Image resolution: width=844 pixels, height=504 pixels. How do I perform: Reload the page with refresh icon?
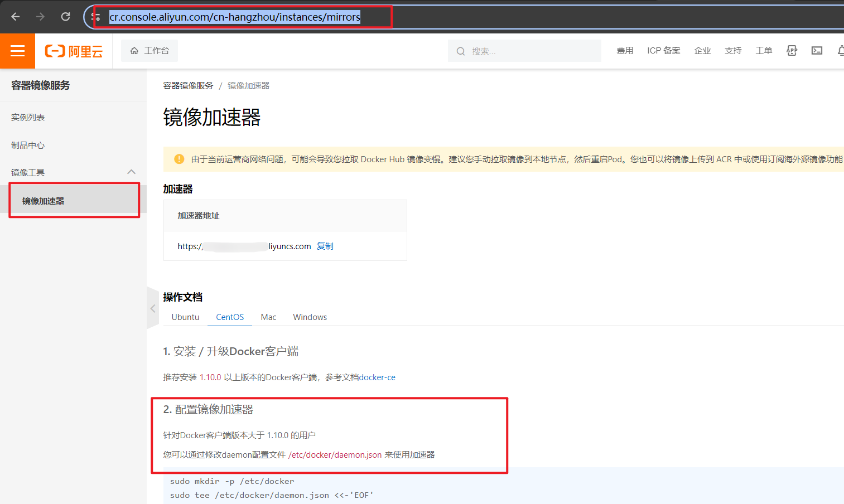pos(65,17)
